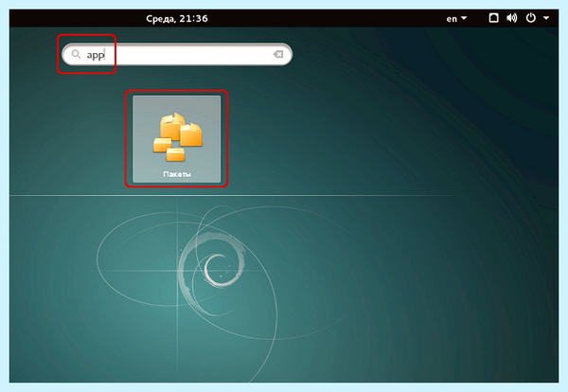Place cursor after 'app' text in search
The height and width of the screenshot is (392, 568).
point(105,55)
